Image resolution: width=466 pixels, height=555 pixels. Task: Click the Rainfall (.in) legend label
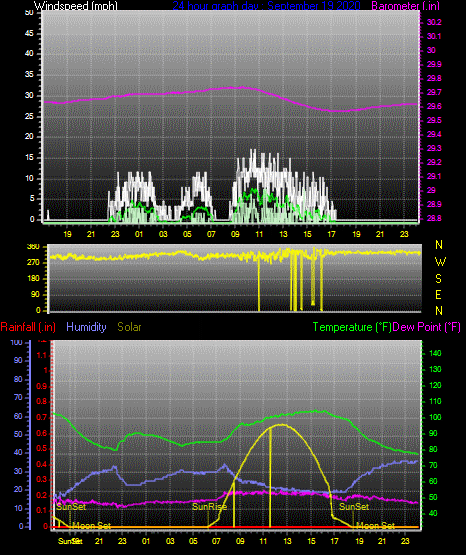click(28, 327)
